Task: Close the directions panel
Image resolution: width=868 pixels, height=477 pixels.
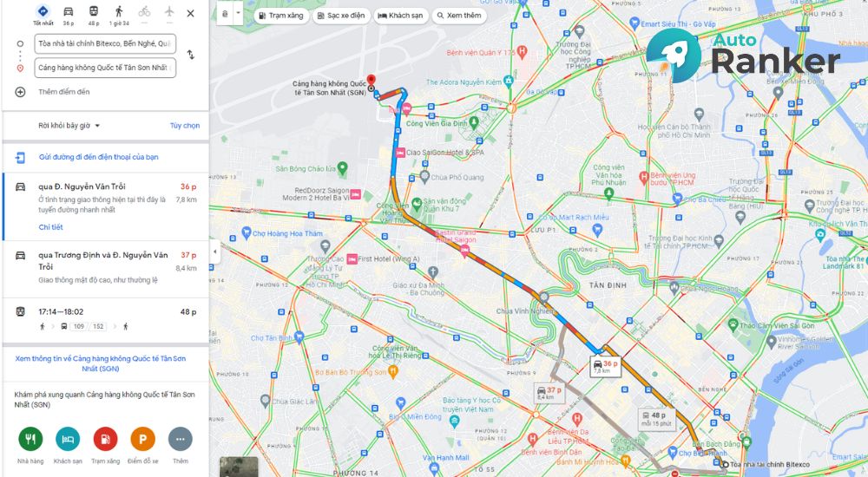Action: 190,13
